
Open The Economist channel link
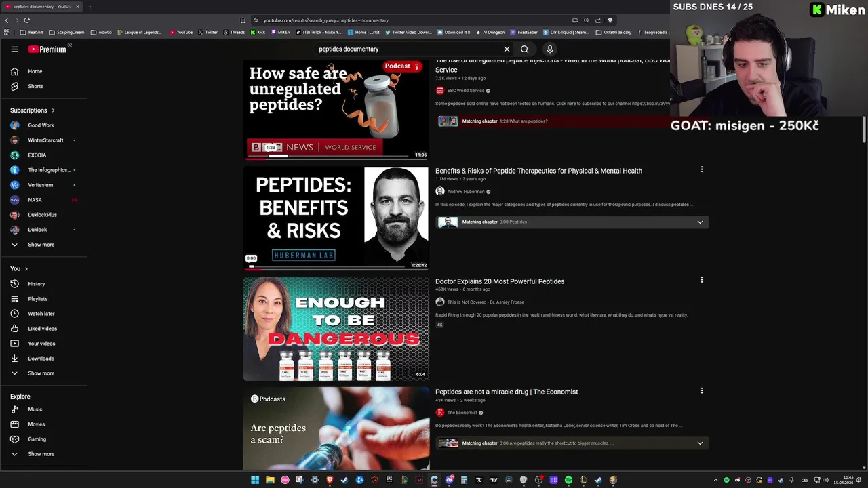point(462,412)
